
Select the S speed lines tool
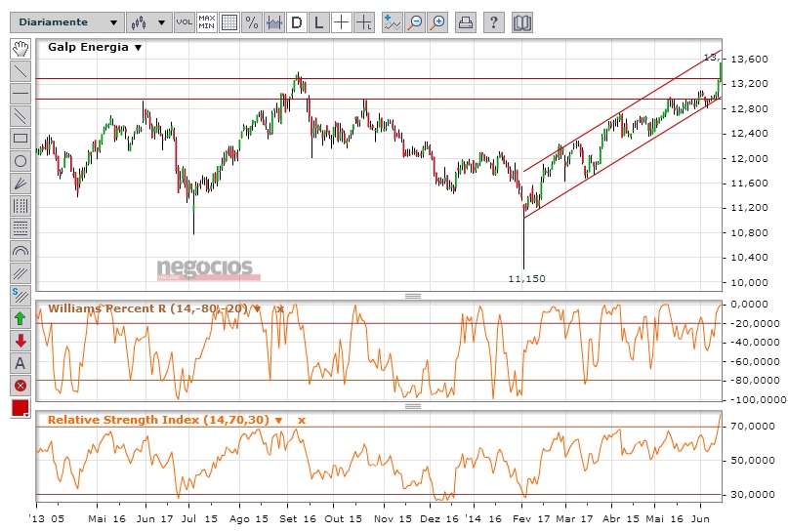21,296
